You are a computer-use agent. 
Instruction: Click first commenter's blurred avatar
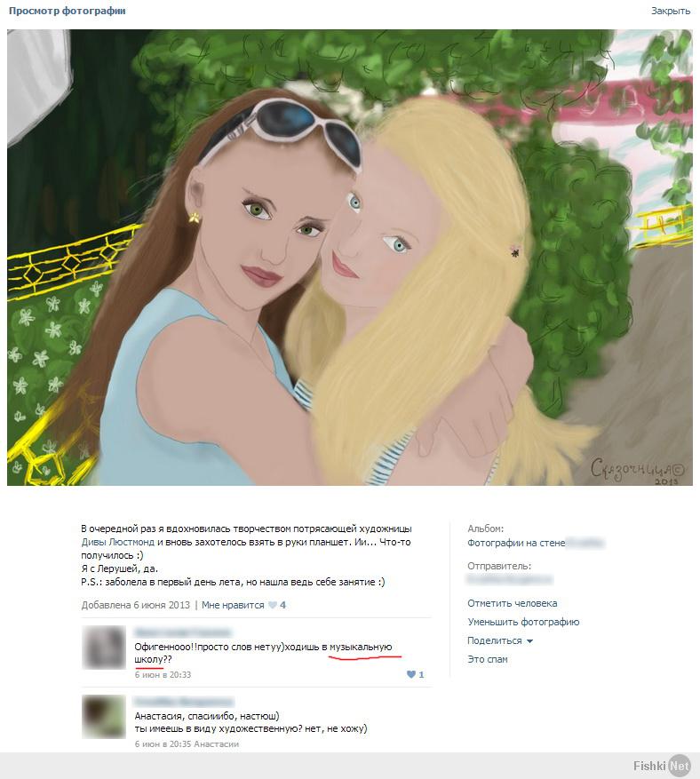[x=104, y=648]
